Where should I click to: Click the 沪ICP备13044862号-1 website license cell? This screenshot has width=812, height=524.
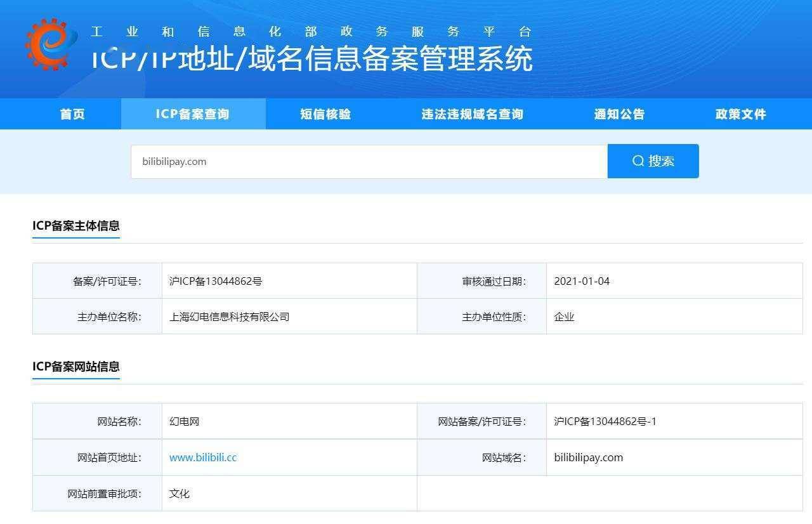coord(605,421)
